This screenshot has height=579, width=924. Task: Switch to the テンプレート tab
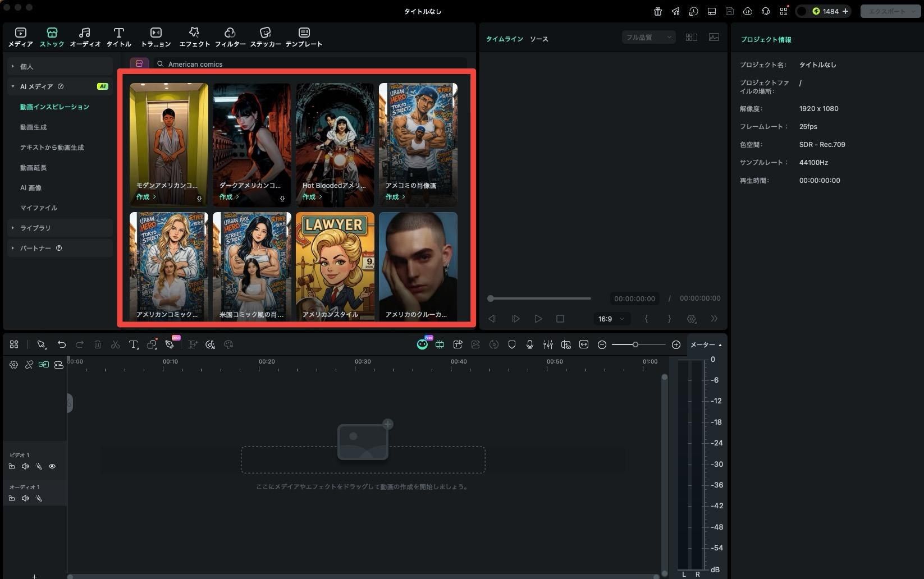pos(304,37)
